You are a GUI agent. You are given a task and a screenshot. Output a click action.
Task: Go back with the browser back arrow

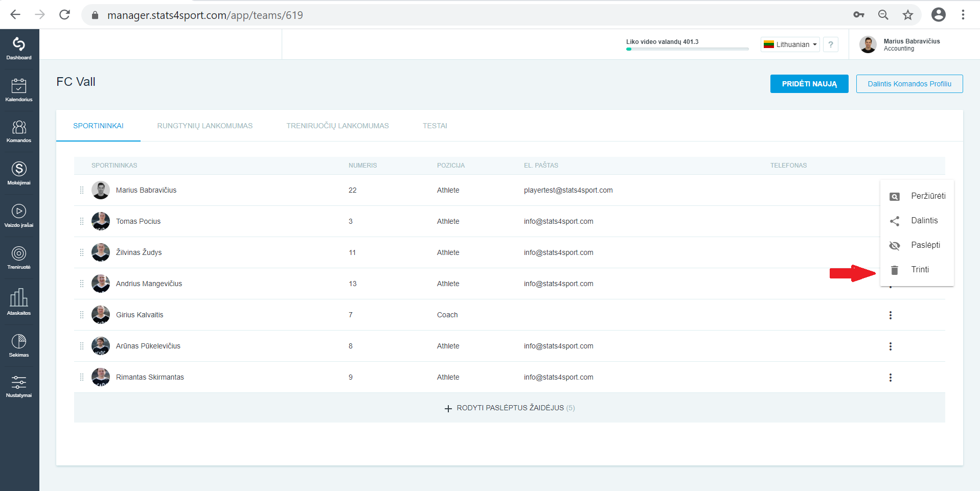[15, 15]
